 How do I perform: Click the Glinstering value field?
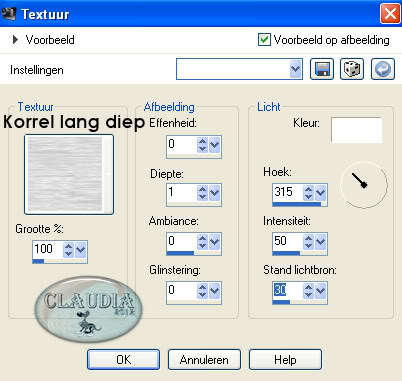(182, 290)
